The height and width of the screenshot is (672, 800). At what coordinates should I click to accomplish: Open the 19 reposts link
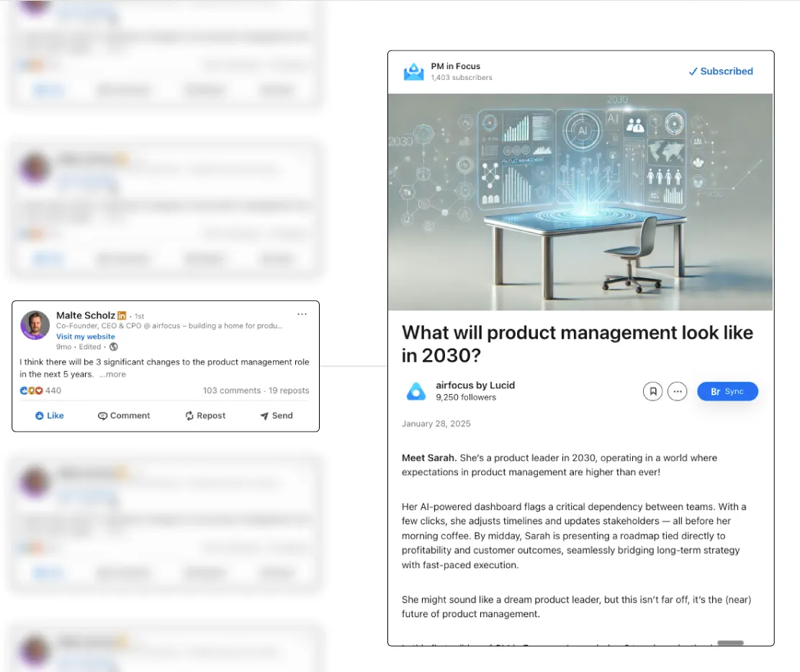point(289,391)
